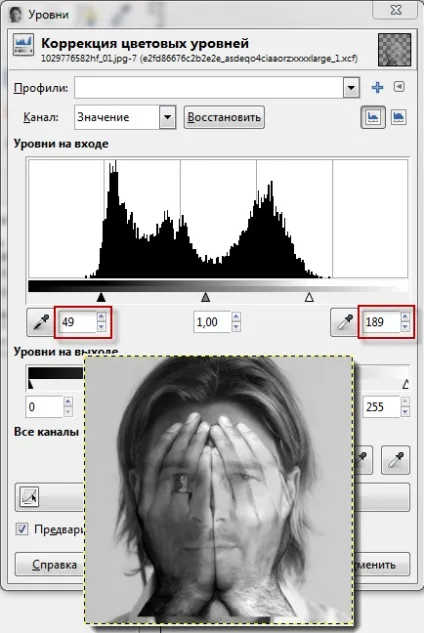Click the layer preview thumbnail in the header

(395, 50)
